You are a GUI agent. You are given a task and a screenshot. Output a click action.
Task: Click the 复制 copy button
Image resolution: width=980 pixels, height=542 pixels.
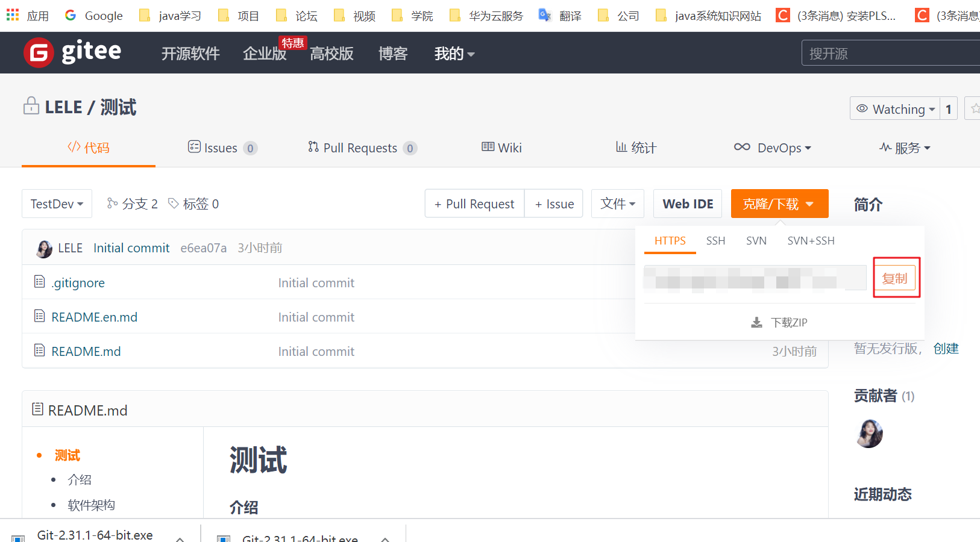[896, 278]
